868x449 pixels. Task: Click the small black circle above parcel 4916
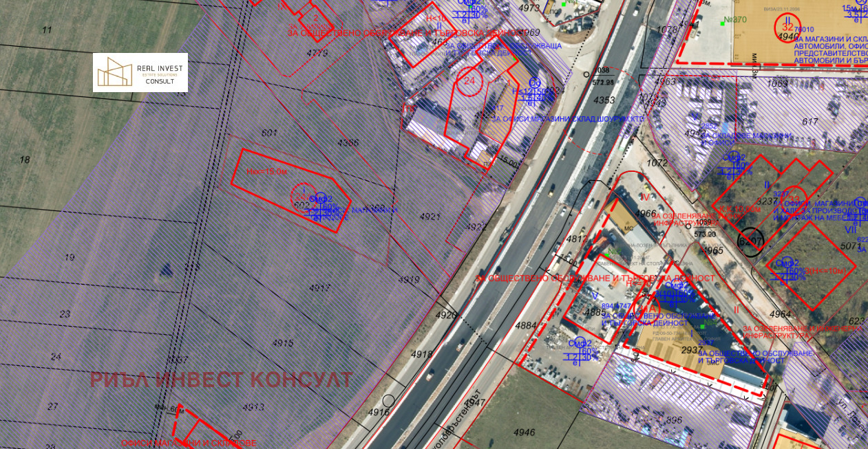tap(388, 399)
